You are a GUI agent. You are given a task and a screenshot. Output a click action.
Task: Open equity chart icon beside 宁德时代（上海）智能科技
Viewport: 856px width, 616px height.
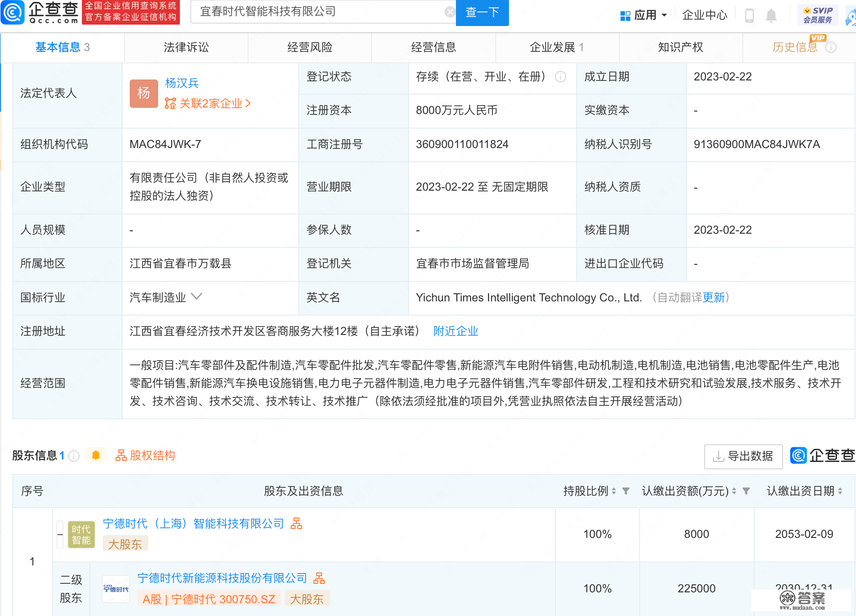pos(296,523)
